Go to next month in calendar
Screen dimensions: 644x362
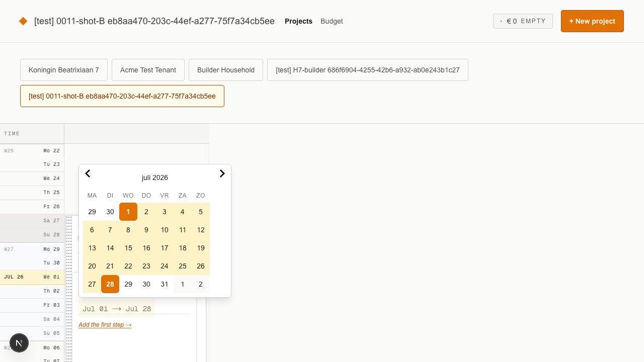222,173
